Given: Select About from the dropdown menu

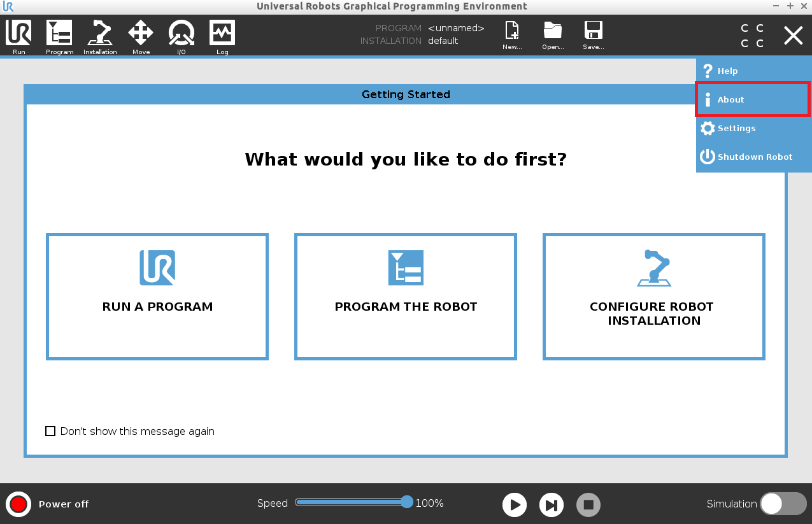Looking at the screenshot, I should (753, 99).
